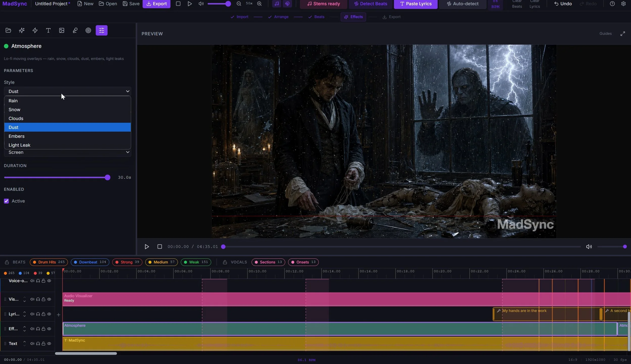
Task: Go to the Export workflow step
Action: tap(391, 17)
